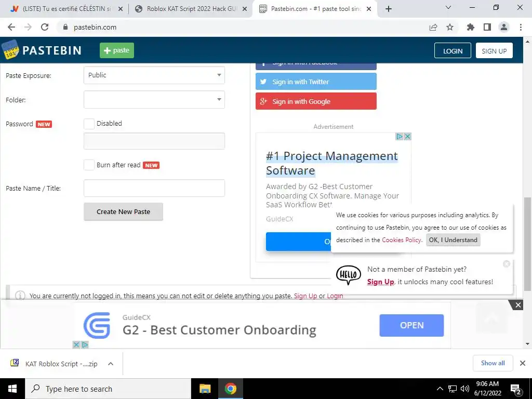Expand options for KAT Roblox Script download
Image resolution: width=532 pixels, height=399 pixels.
(110, 364)
